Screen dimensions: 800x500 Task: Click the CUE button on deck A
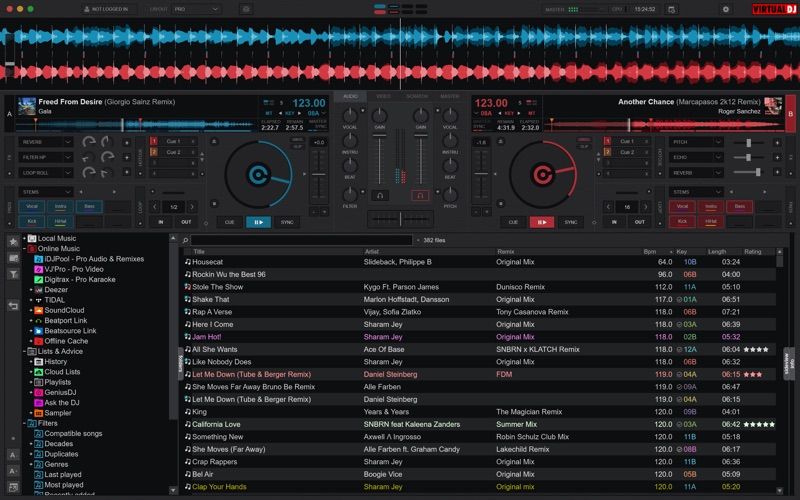[x=230, y=222]
